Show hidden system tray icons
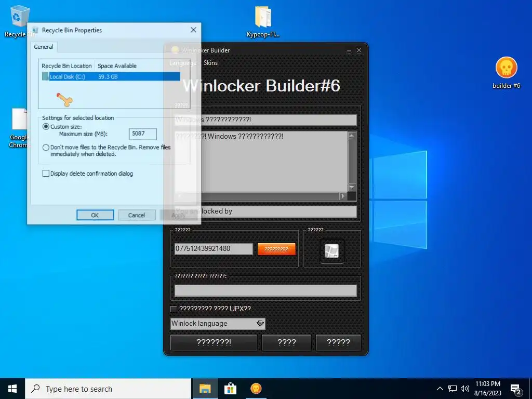The image size is (532, 399). coord(440,389)
